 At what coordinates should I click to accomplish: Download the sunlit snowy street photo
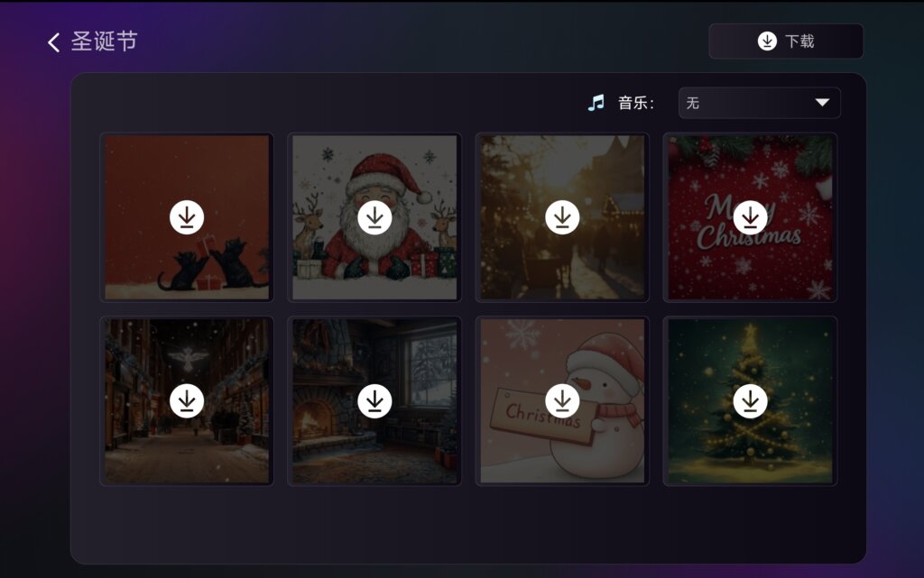(x=562, y=217)
